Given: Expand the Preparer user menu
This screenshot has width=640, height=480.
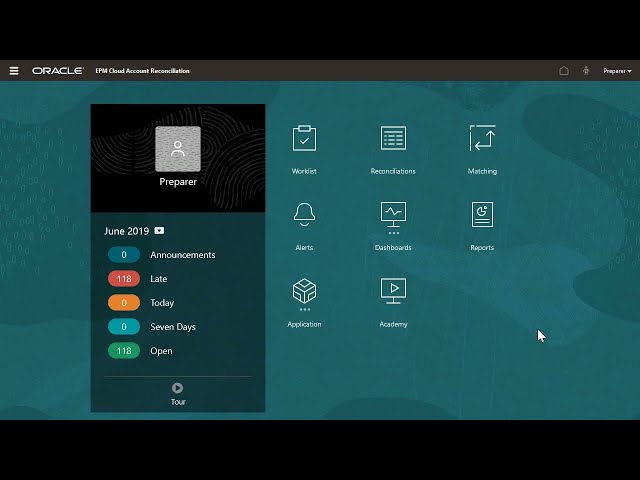Looking at the screenshot, I should [617, 71].
